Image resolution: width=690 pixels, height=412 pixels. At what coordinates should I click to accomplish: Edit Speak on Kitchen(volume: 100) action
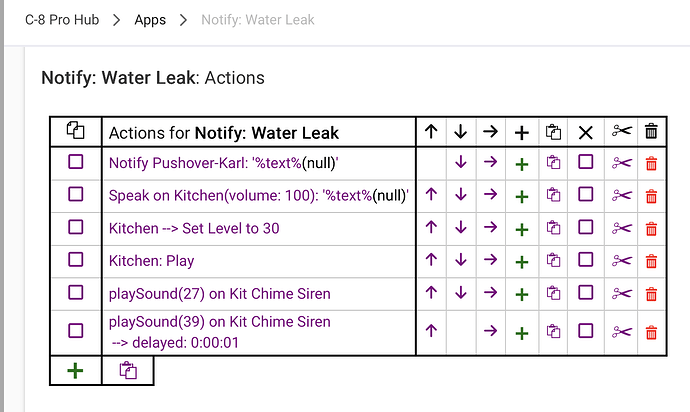[258, 195]
